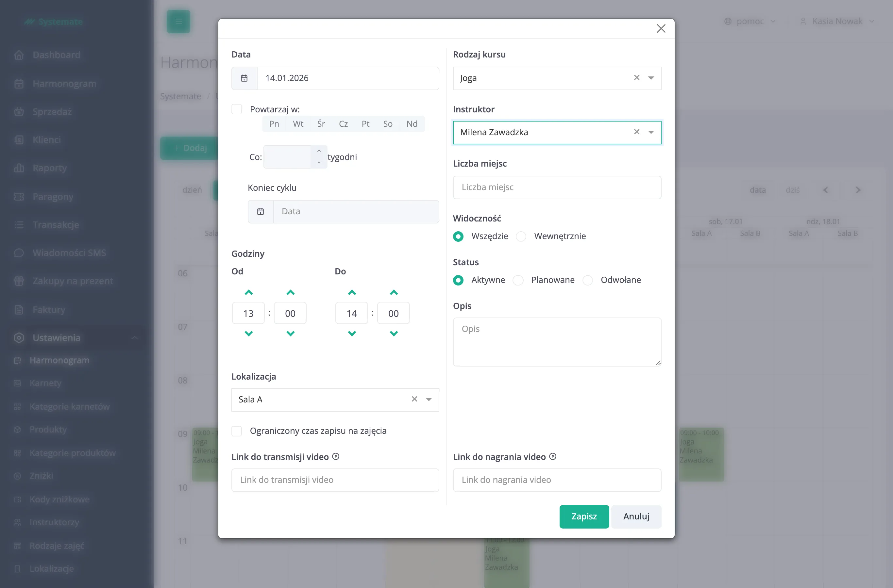
Task: Click the calendar icon in Koniec cyklu field
Action: click(261, 211)
